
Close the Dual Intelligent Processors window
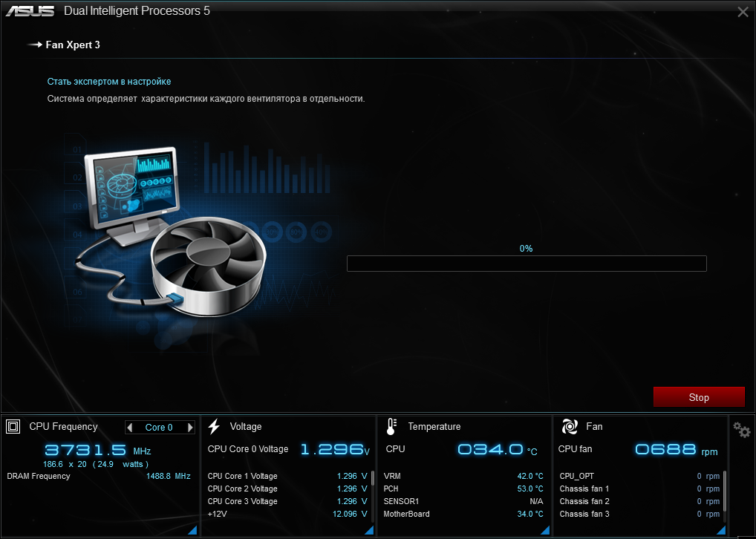coord(743,12)
